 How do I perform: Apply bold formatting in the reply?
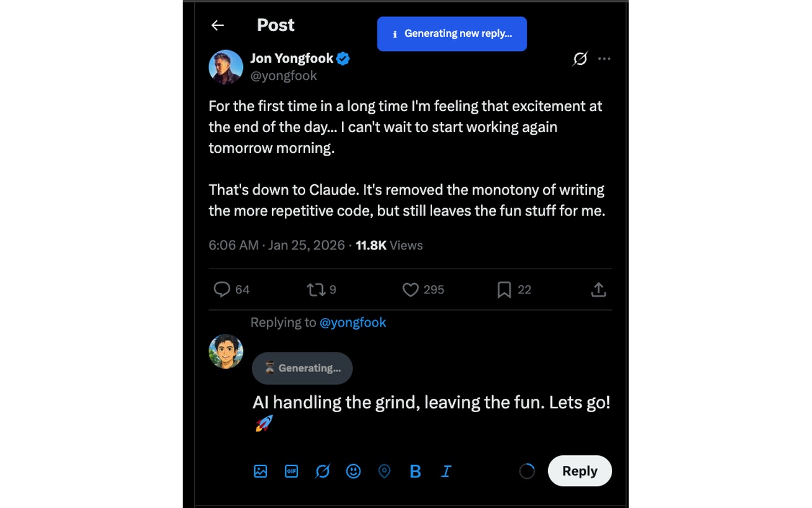click(416, 471)
